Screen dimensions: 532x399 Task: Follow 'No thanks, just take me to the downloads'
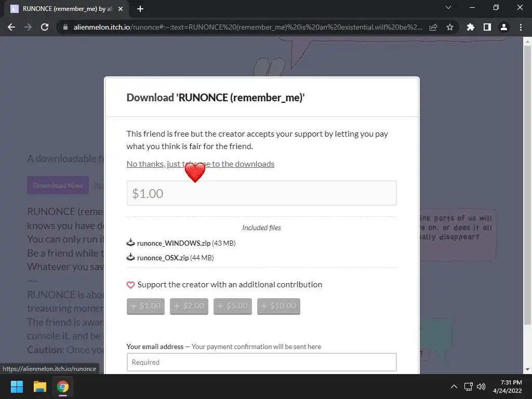click(201, 164)
